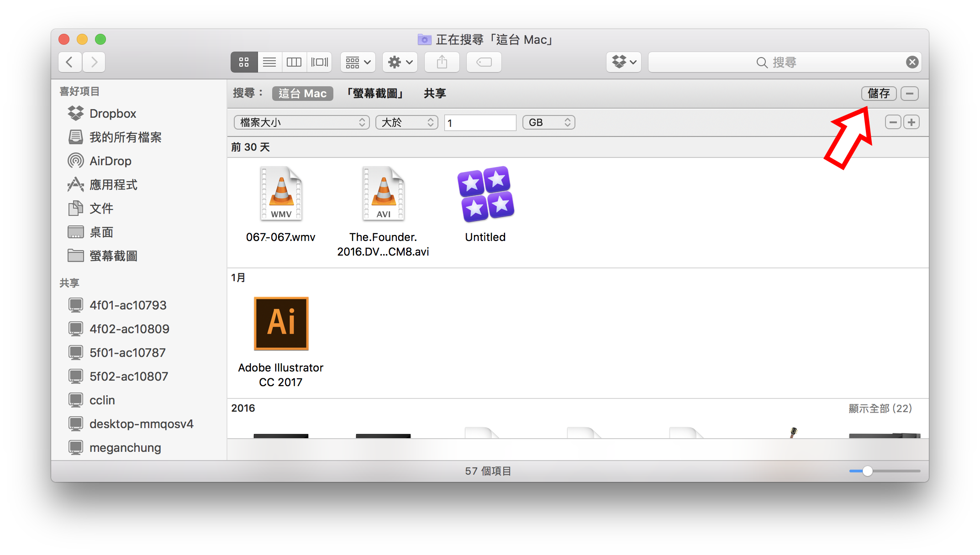This screenshot has height=555, width=980.
Task: Switch to icon view
Action: pos(244,62)
